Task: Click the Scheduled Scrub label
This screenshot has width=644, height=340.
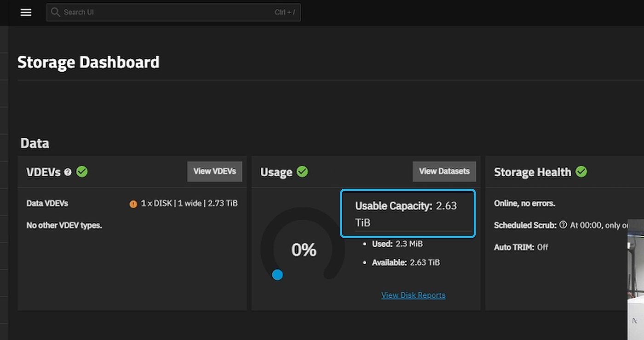Action: click(525, 225)
